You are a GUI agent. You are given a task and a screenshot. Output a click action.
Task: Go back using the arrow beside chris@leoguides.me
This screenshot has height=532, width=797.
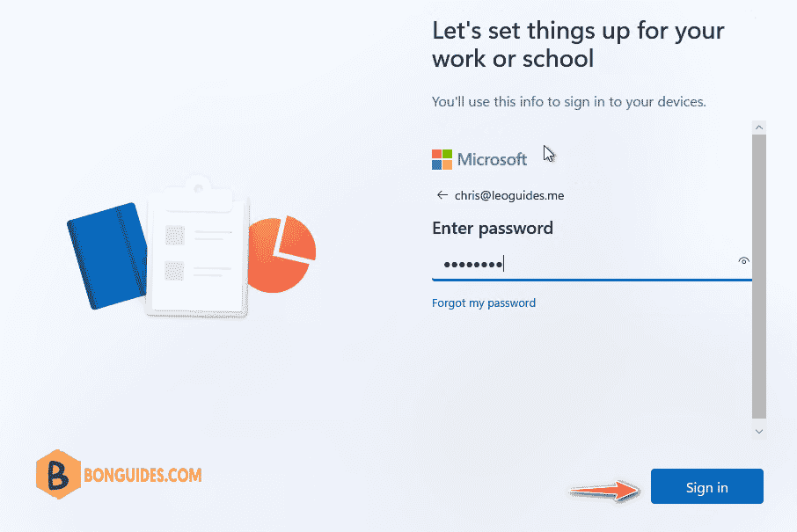tap(442, 195)
